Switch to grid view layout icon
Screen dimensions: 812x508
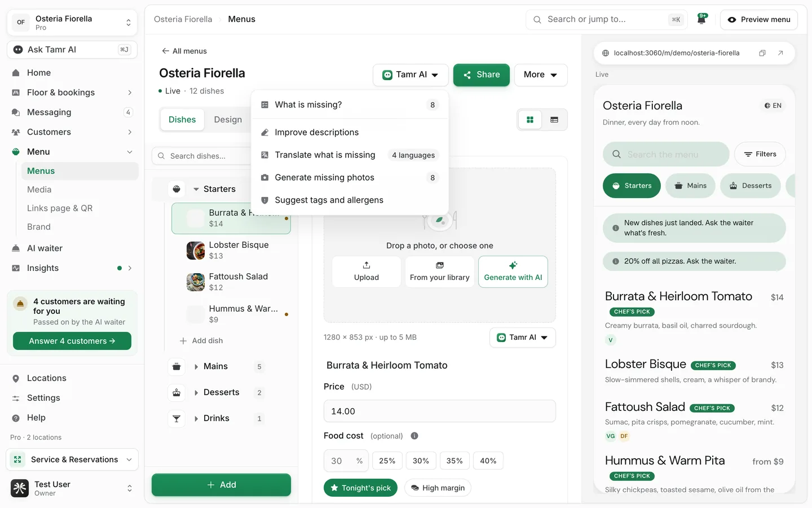(x=530, y=120)
